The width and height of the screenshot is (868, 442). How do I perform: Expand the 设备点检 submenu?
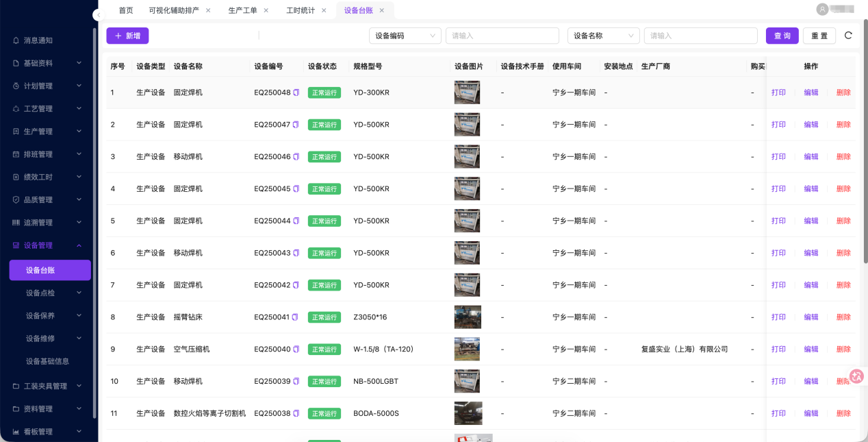(50, 293)
